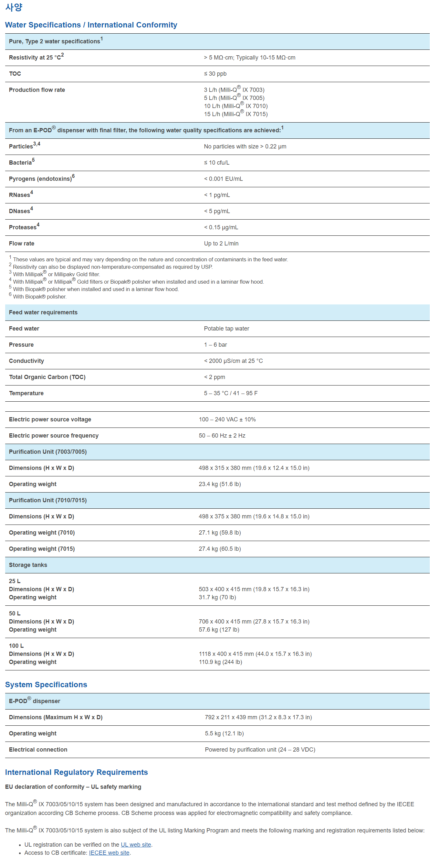Click the Bacteria row label
Viewport: 430px width, 868px height.
(22, 162)
